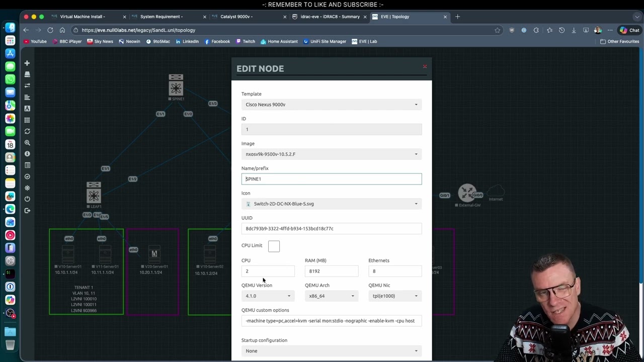Viewport: 644px width, 362px height.
Task: Open the Add an object sidebar icon
Action: (x=27, y=63)
